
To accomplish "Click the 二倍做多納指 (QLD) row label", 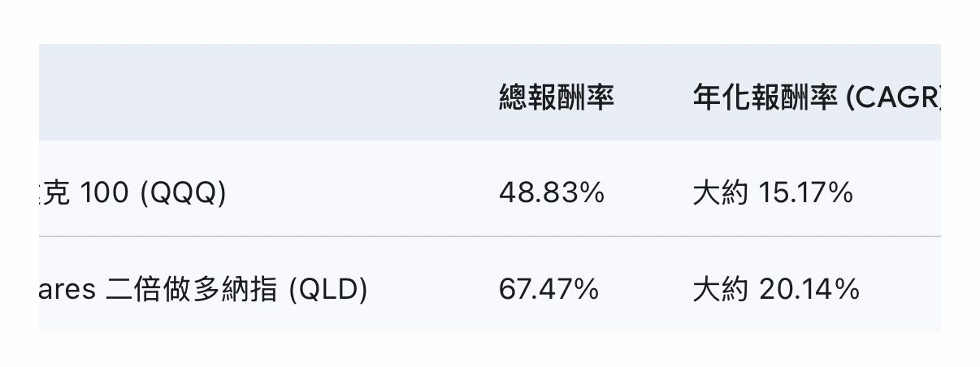I will pyautogui.click(x=237, y=289).
